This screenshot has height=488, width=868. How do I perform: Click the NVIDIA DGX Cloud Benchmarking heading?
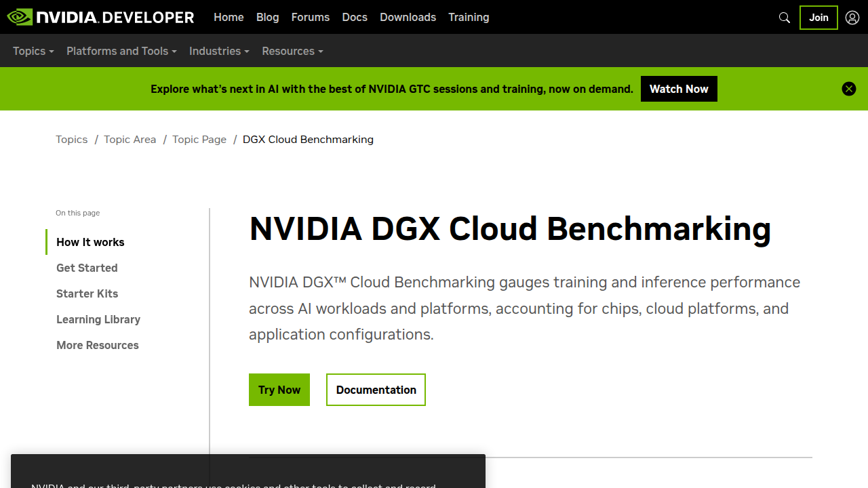510,228
